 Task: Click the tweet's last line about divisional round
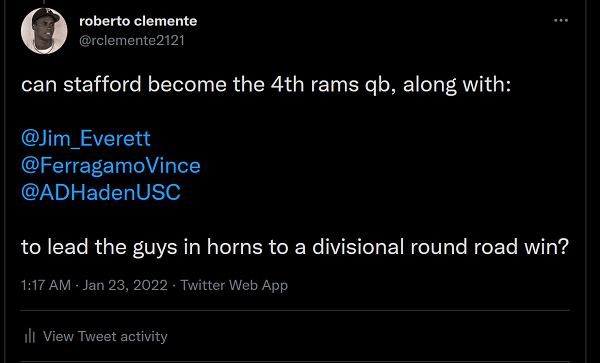pyautogui.click(x=295, y=247)
